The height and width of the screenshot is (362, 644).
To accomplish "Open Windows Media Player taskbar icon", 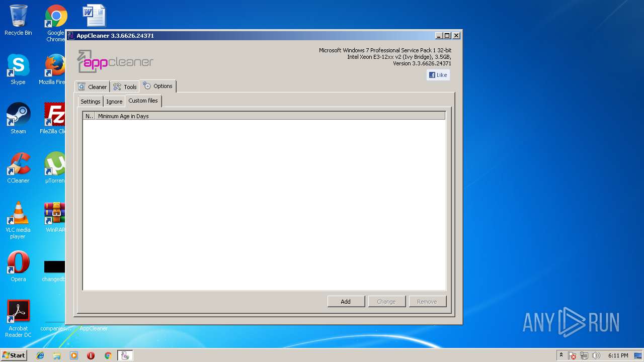I will pyautogui.click(x=74, y=355).
